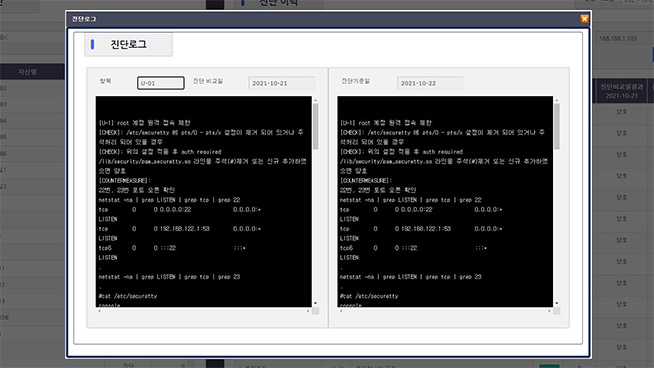Click 'netstat -na | grep LISTEN | grep tcp | grep 23' in left log
The width and height of the screenshot is (654, 368).
pos(169,277)
